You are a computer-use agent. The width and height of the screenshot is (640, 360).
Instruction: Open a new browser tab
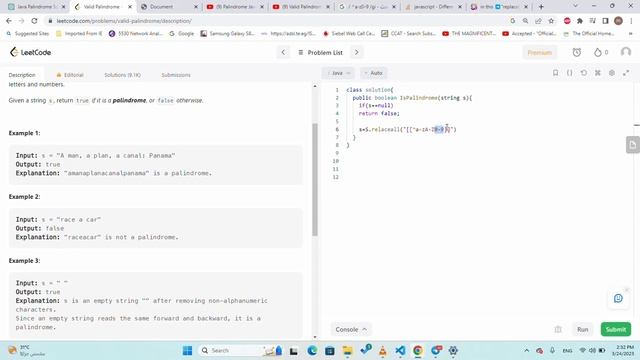click(541, 7)
